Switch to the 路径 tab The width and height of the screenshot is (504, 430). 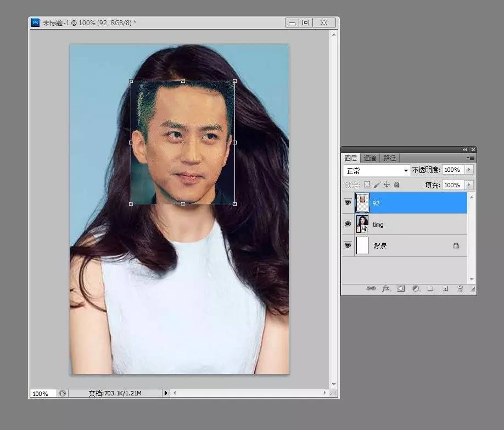pos(390,158)
